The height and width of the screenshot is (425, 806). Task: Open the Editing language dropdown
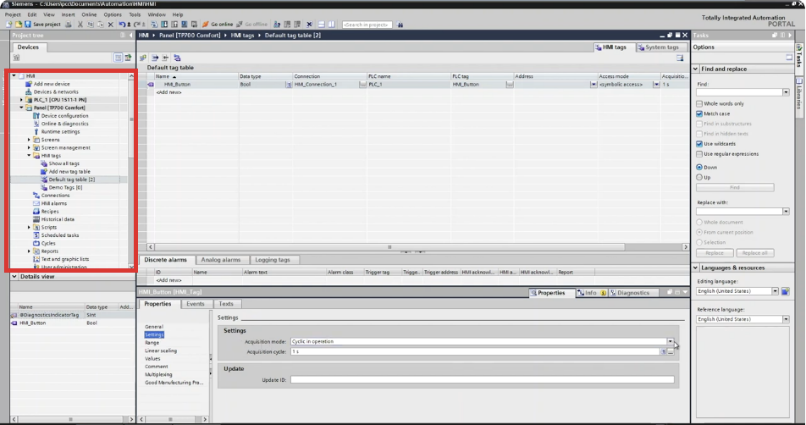(787, 291)
